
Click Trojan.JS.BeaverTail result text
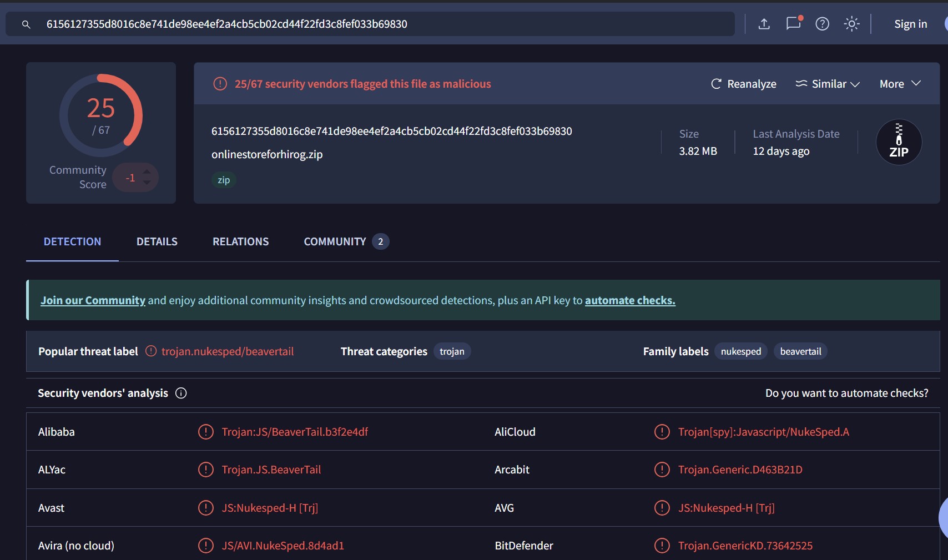point(271,470)
